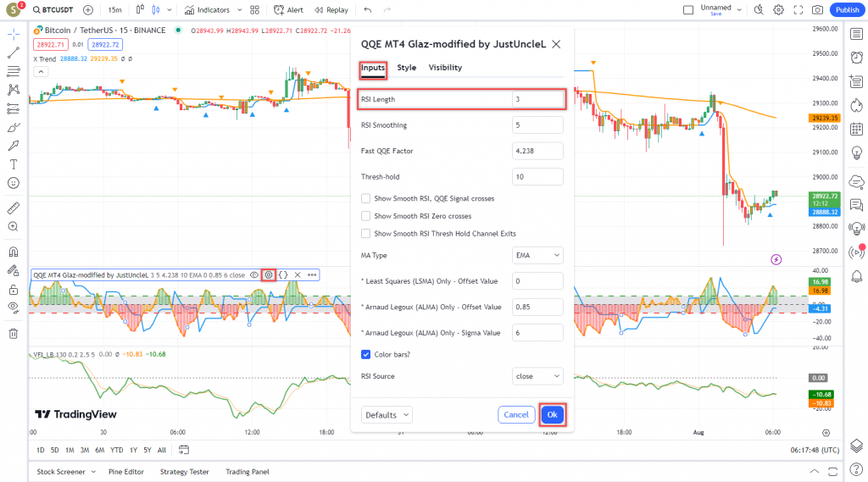Remove the QQE indicator from chart
Screen dimensions: 868x482
point(298,275)
